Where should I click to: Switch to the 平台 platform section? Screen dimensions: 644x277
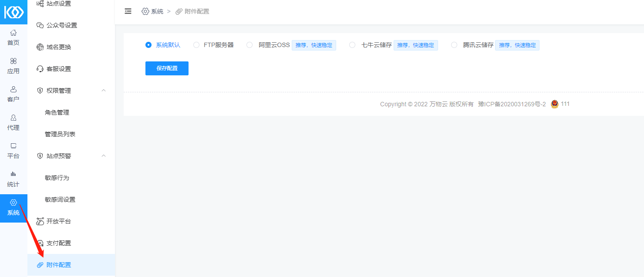(x=13, y=151)
